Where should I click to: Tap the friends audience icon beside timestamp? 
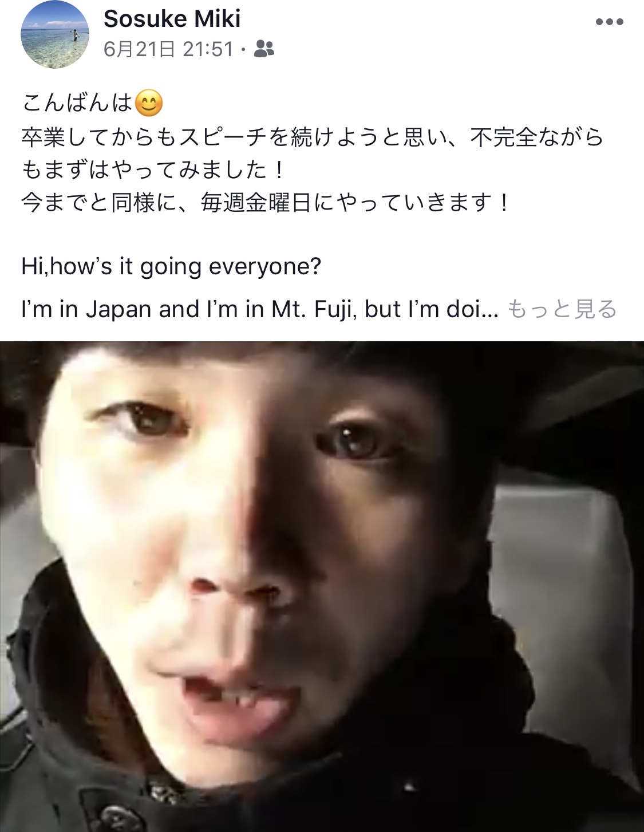(263, 49)
